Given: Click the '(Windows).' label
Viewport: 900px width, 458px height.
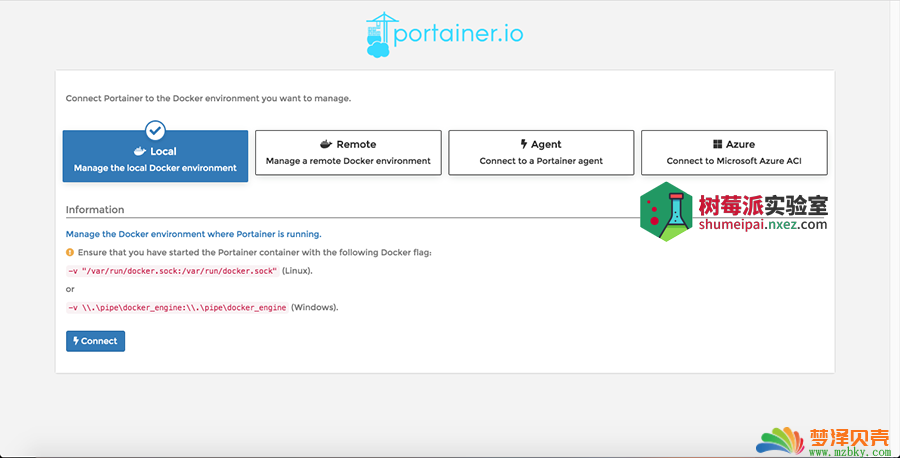Looking at the screenshot, I should (x=315, y=308).
